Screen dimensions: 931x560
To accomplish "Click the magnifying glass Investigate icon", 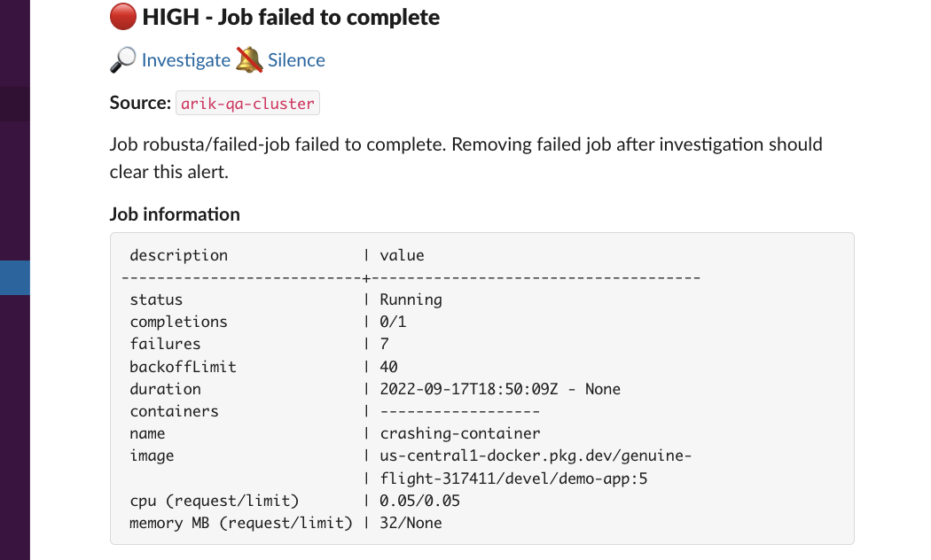I will pyautogui.click(x=122, y=60).
